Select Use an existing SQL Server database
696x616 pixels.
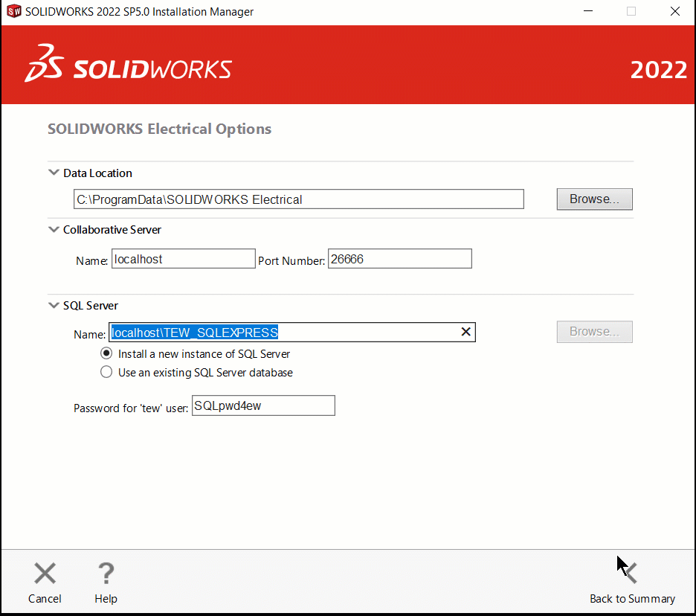point(106,372)
